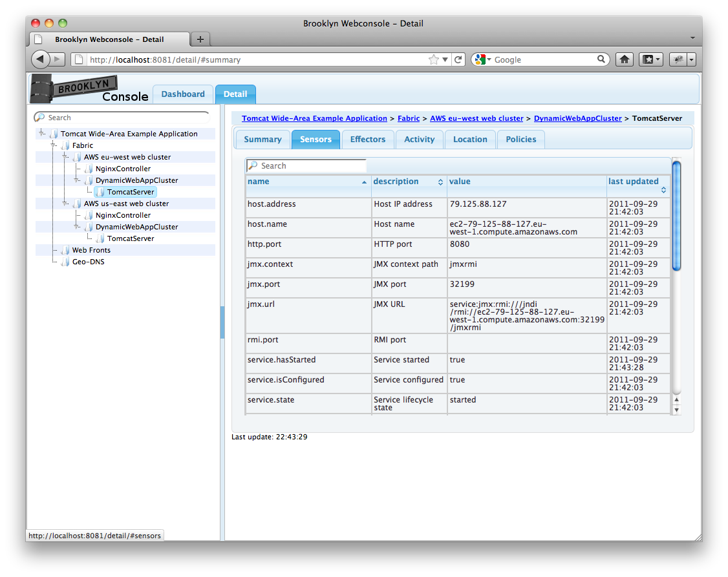This screenshot has width=728, height=577.
Task: Open a new browser tab with plus button
Action: (200, 39)
